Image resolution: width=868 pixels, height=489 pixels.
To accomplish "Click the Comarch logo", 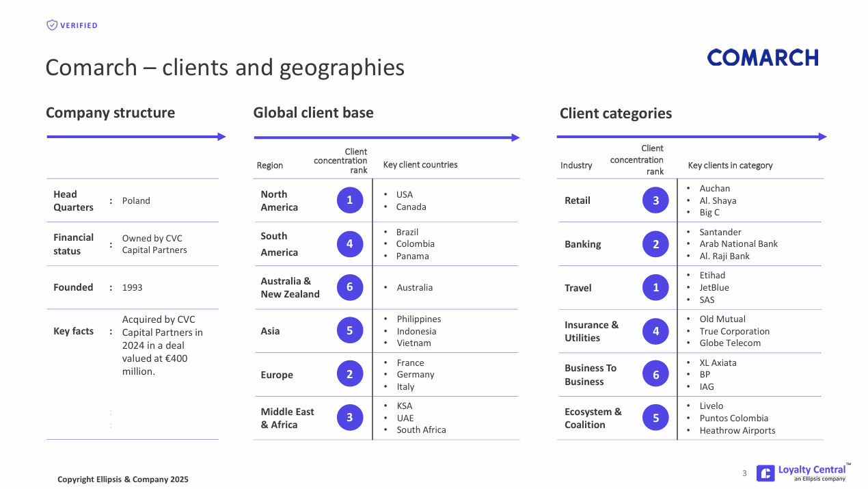I will pyautogui.click(x=763, y=58).
